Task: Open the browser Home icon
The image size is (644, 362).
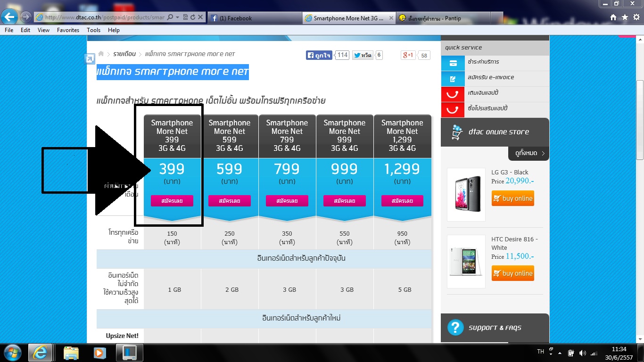Action: [x=613, y=17]
